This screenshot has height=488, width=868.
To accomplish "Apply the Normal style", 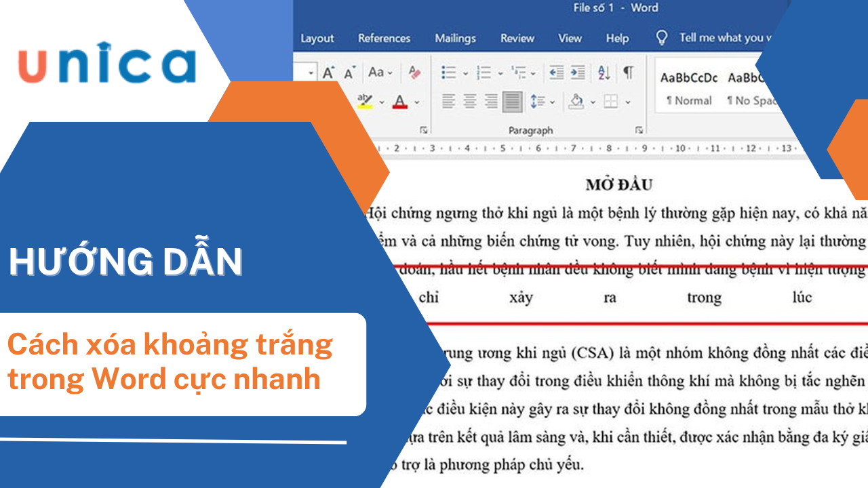I will (x=689, y=88).
